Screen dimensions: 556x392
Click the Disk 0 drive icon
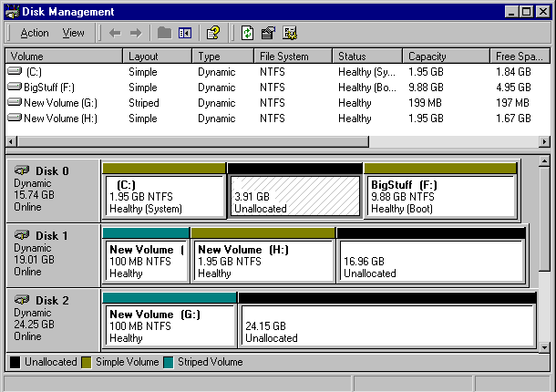point(22,170)
